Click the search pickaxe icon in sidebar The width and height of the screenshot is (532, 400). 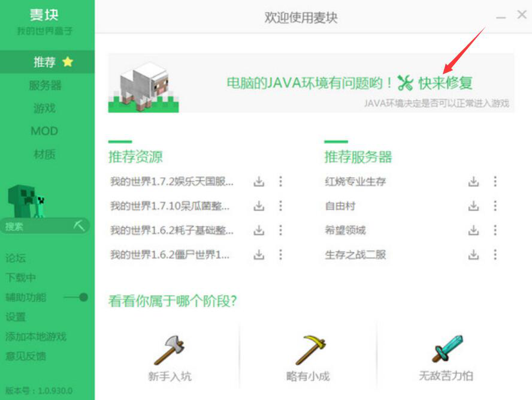[79, 225]
